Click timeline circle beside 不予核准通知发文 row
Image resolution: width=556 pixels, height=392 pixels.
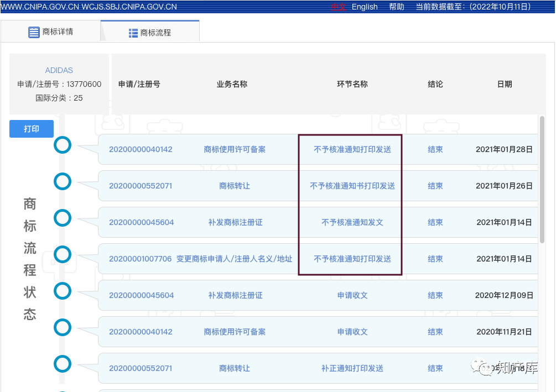point(63,218)
